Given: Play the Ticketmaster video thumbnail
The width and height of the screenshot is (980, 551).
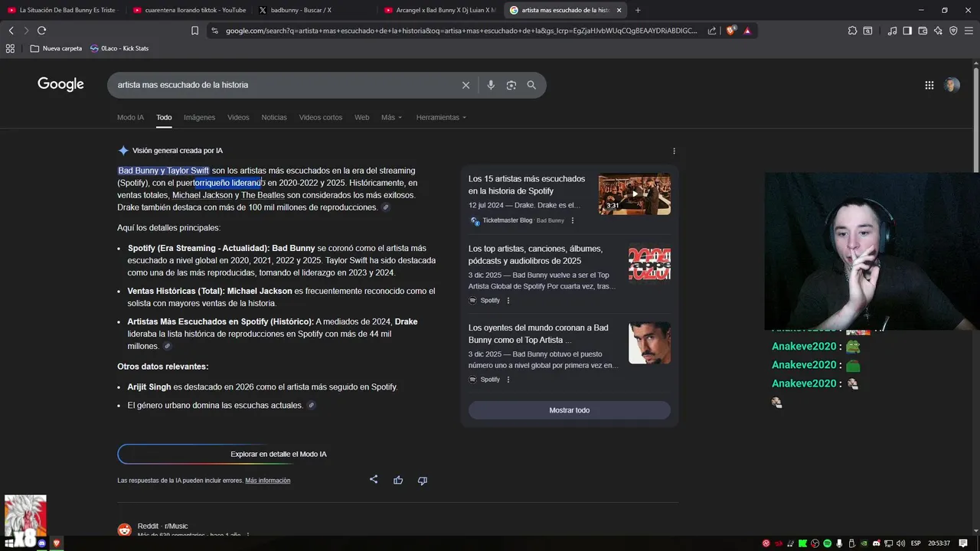Looking at the screenshot, I should click(x=635, y=194).
